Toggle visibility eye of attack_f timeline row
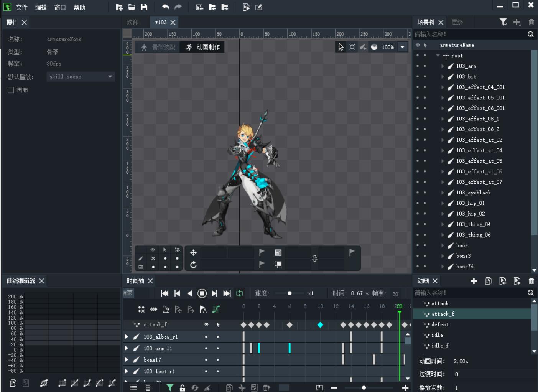Viewport: 538px width, 392px height. [206, 324]
